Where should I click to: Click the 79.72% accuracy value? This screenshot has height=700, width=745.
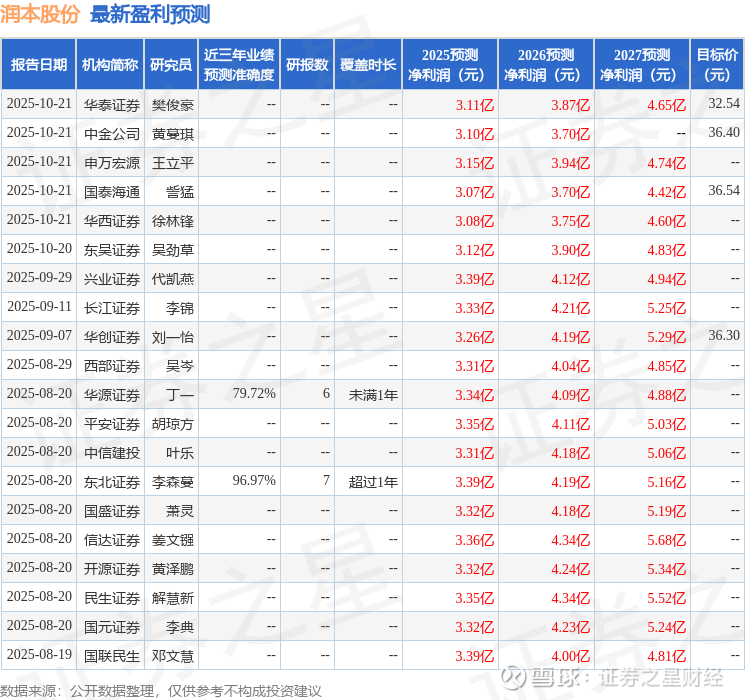[254, 393]
